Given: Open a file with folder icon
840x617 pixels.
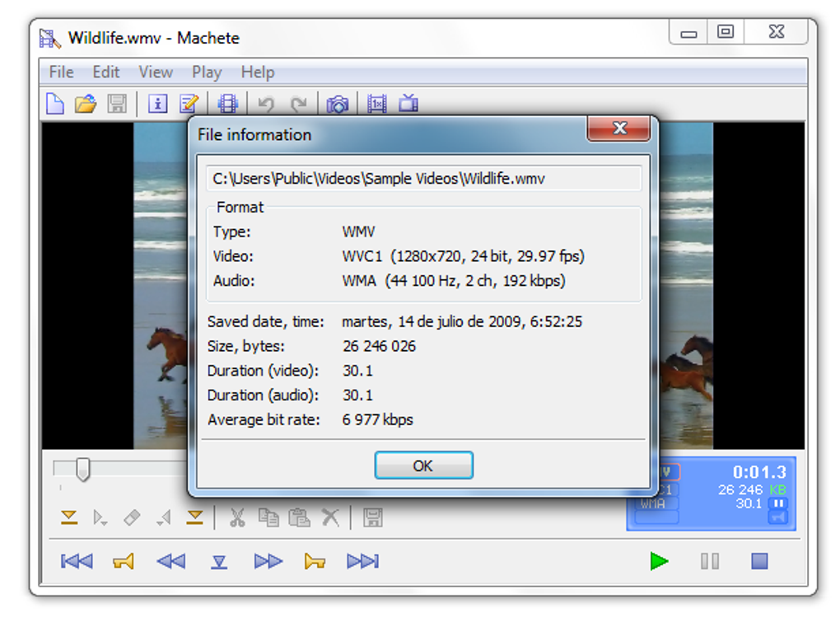Looking at the screenshot, I should (x=85, y=104).
